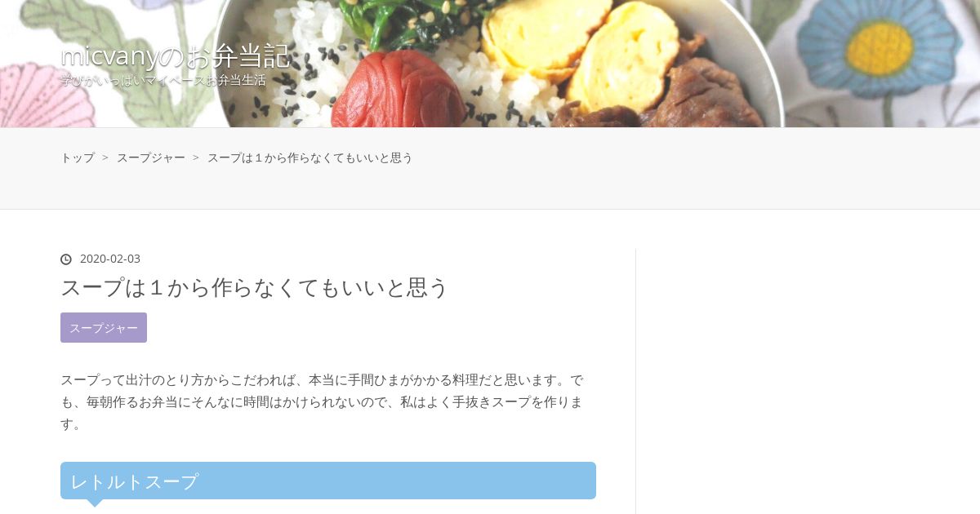Click the speech-bubble pointer under blue heading
This screenshot has width=980, height=514.
tap(95, 503)
